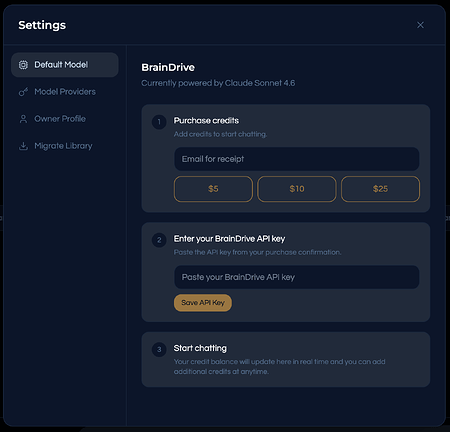Click the 'Start chatting' heading
Viewport: 450px width, 432px height.
[200, 348]
